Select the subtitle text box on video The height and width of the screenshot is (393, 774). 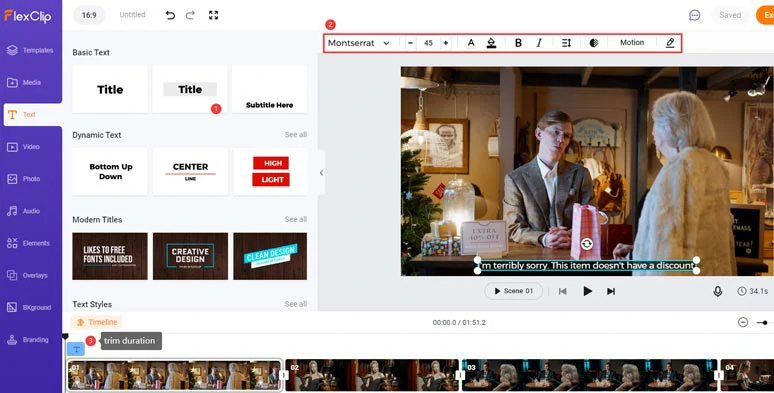(587, 266)
